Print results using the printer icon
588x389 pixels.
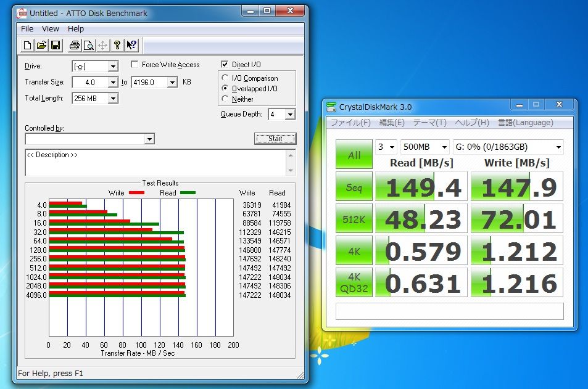(74, 46)
